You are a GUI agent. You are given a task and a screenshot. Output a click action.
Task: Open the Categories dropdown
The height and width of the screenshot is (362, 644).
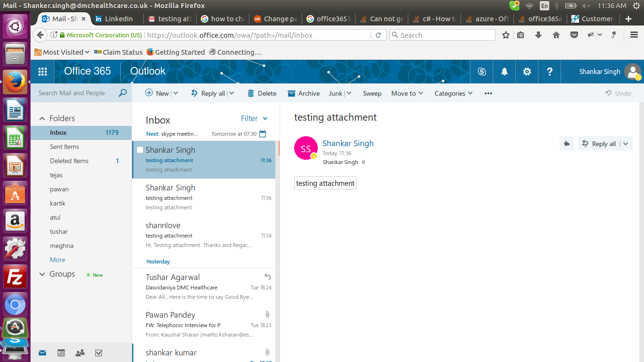[x=454, y=93]
